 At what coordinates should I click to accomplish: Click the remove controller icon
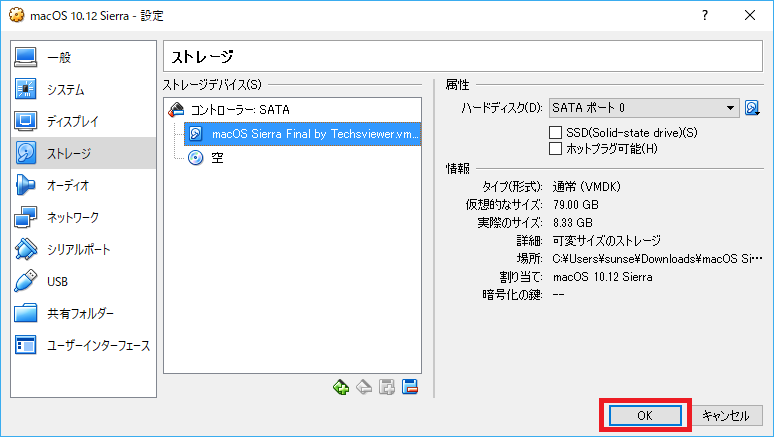click(x=364, y=387)
